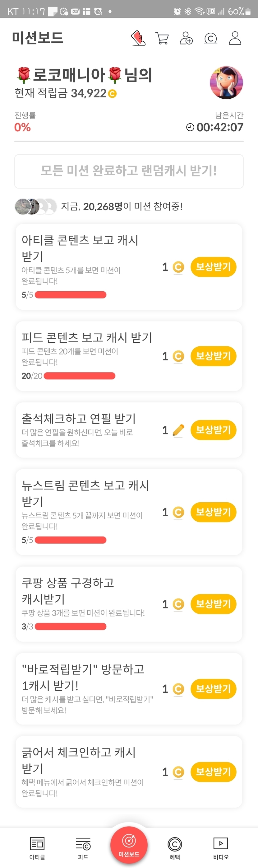Image resolution: width=258 pixels, height=868 pixels.
Task: Claim reward for 바로적립받기 visit mission
Action: 213,689
